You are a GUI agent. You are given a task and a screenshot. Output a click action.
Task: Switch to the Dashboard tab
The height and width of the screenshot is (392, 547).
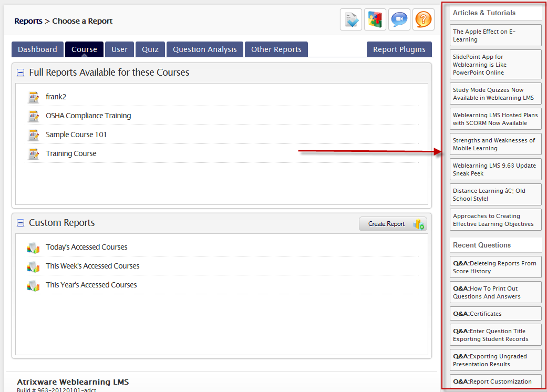tap(37, 49)
